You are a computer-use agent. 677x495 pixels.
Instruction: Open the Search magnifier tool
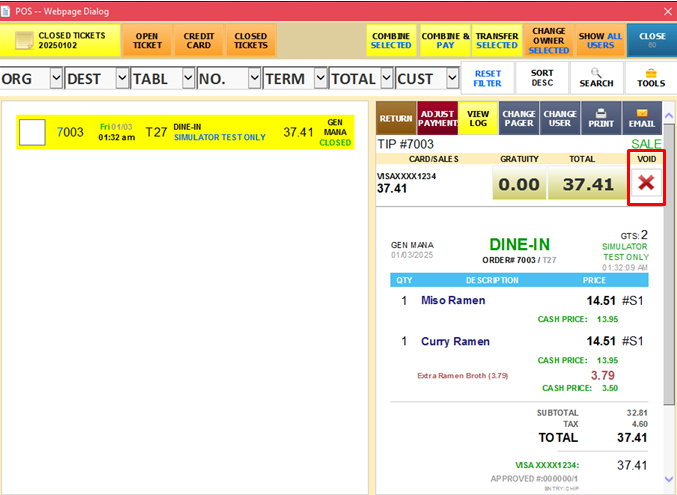[x=596, y=78]
